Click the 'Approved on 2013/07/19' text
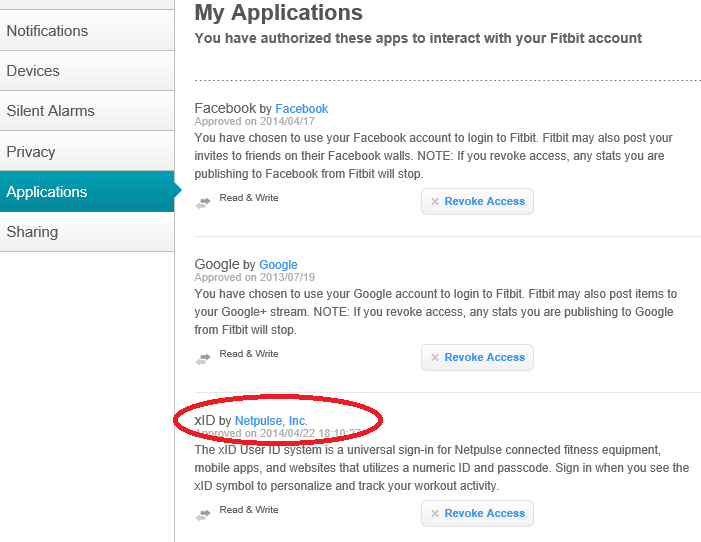Viewport: 701px width, 542px height. click(254, 277)
